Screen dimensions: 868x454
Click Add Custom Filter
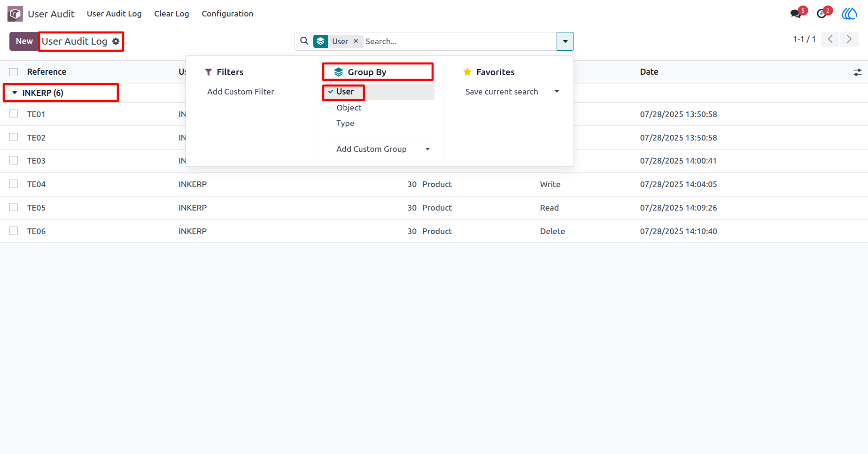pos(240,92)
